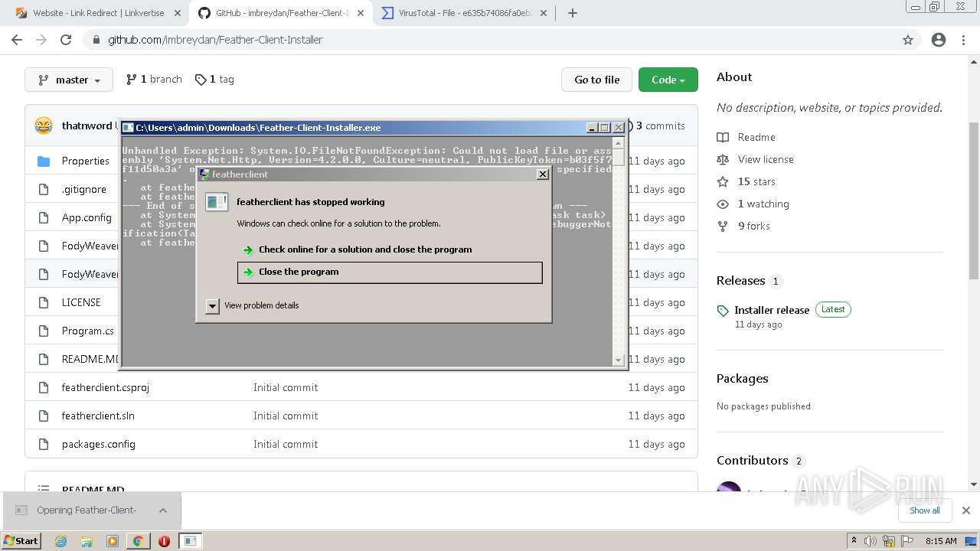
Task: Launch Internet Explorer from taskbar
Action: (x=61, y=541)
